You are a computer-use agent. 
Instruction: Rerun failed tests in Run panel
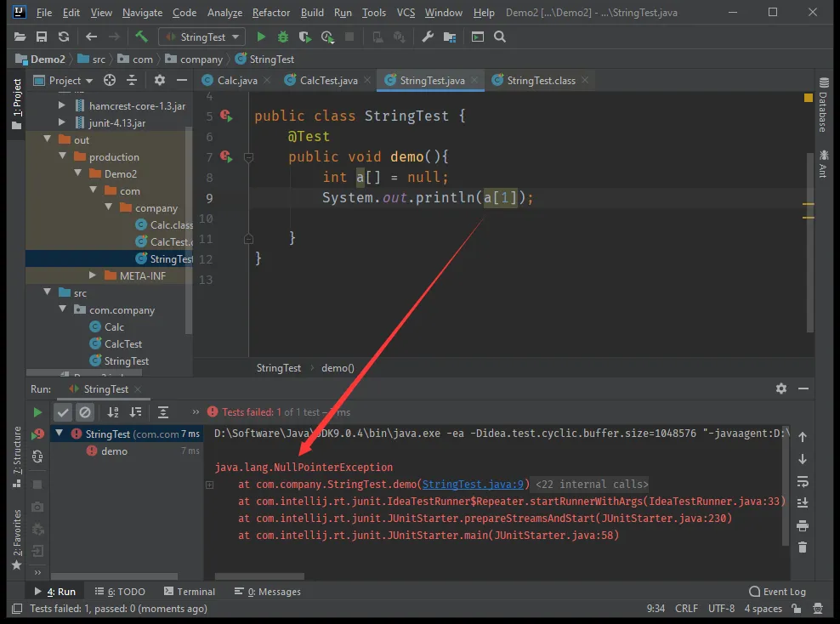(37, 434)
